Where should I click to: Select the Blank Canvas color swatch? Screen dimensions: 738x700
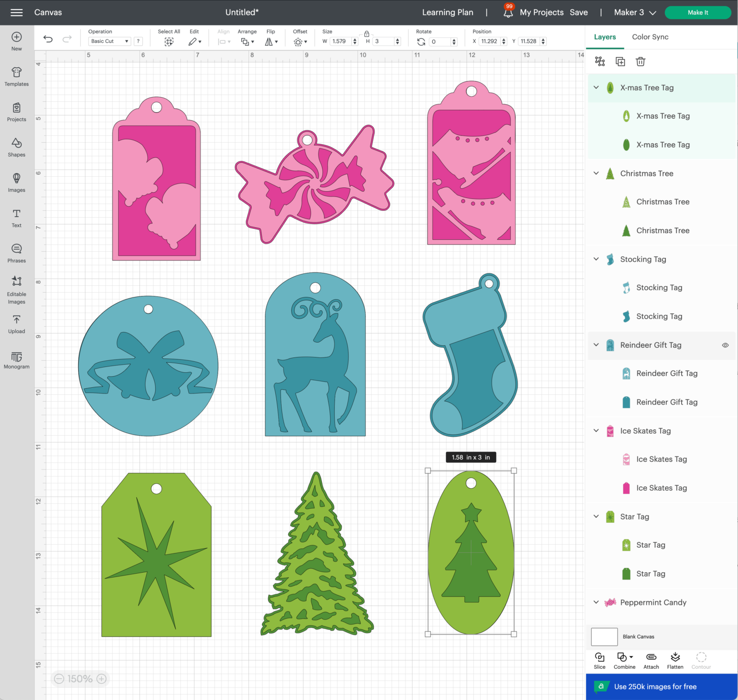pos(604,637)
